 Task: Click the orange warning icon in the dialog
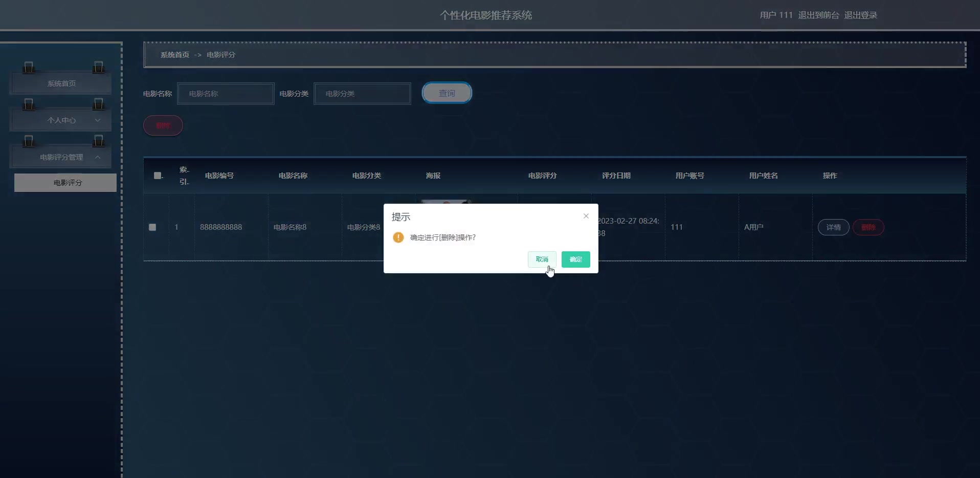[x=398, y=237]
